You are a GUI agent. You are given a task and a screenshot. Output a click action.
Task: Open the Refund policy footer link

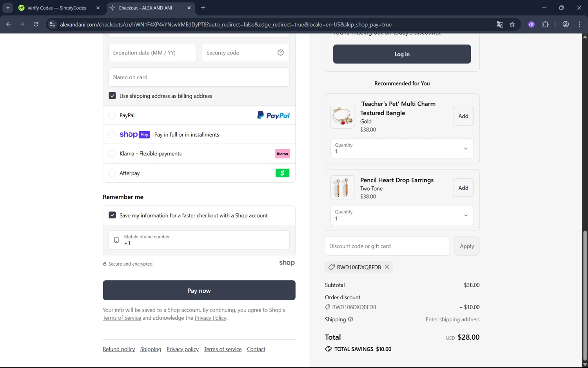click(119, 349)
